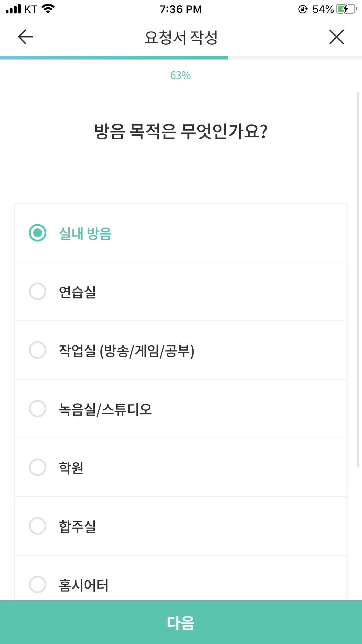The width and height of the screenshot is (362, 644).
Task: Select the 홈시어터 radio option
Action: coord(38,584)
